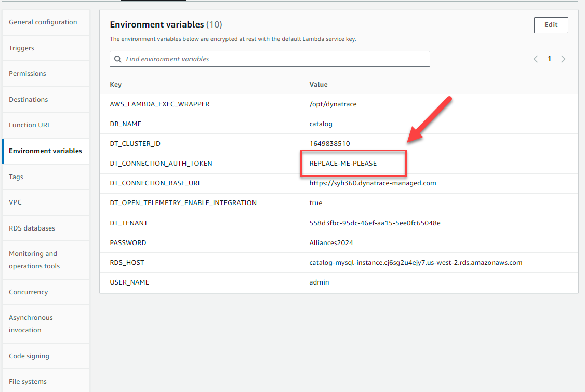This screenshot has width=585, height=392.
Task: Open Function URL settings
Action: pyautogui.click(x=30, y=125)
